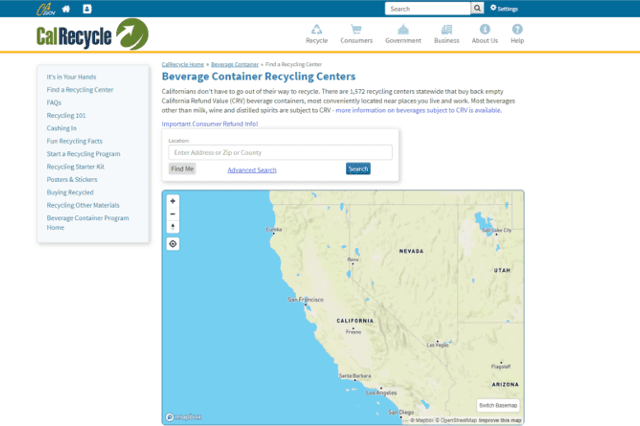The image size is (640, 426).
Task: Open Cashing In sidebar link
Action: tap(62, 128)
